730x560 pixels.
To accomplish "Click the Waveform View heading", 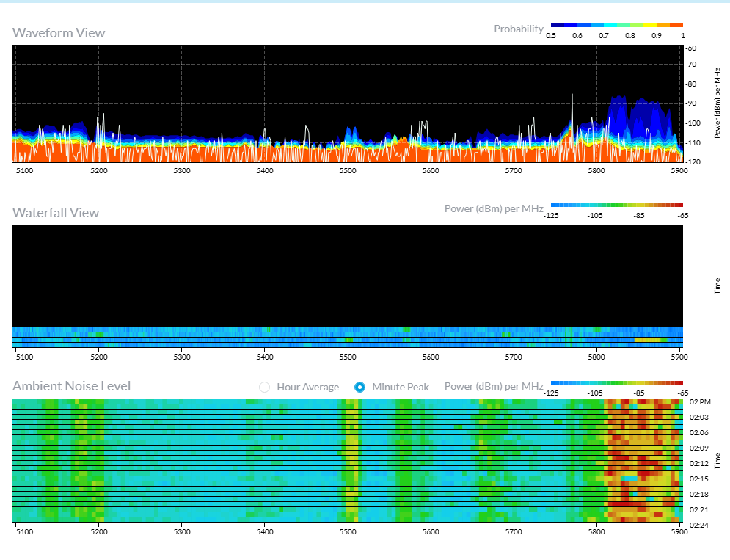I will 59,33.
